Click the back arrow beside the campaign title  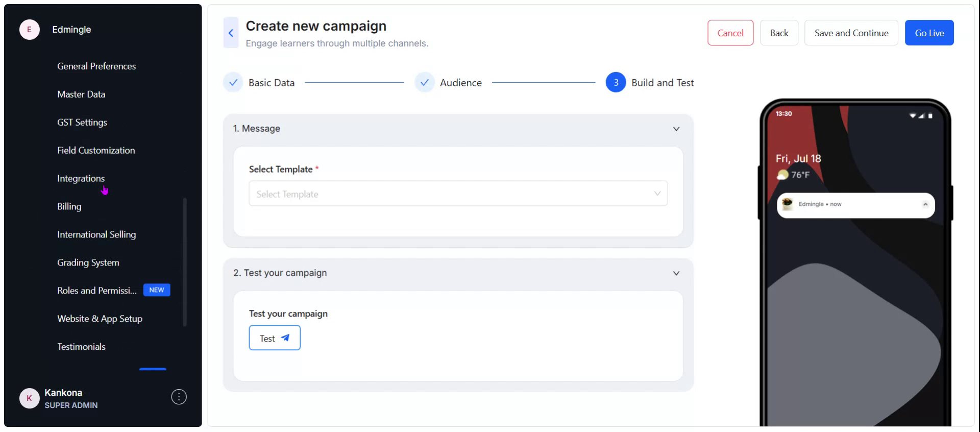(x=231, y=33)
